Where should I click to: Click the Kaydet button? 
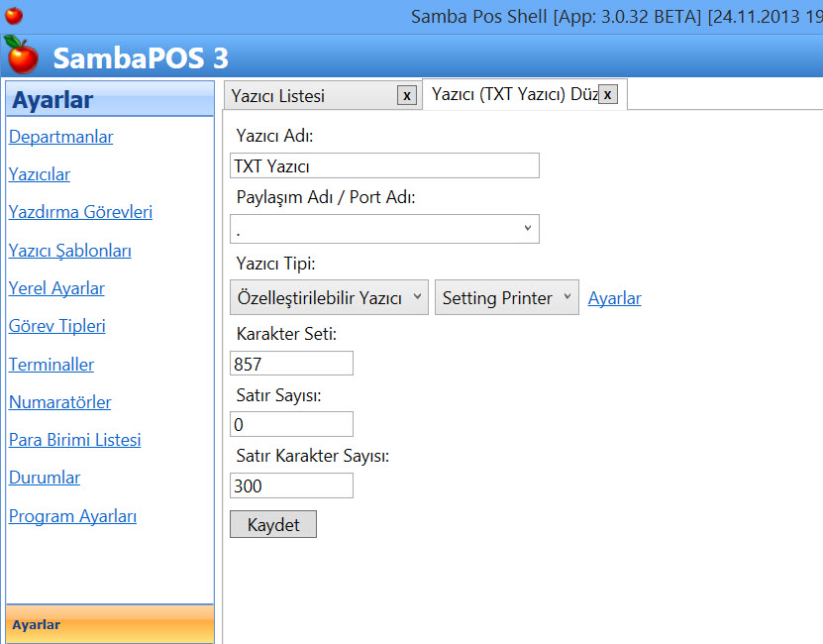click(272, 524)
